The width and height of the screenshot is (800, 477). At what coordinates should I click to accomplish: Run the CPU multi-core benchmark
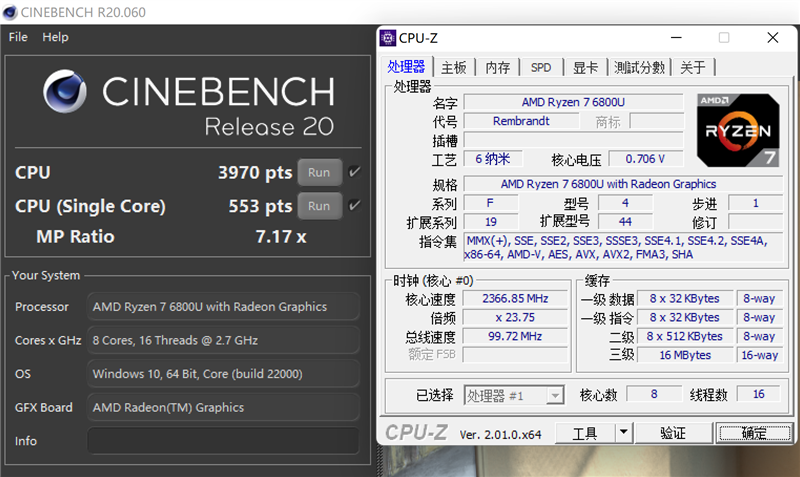coord(319,172)
